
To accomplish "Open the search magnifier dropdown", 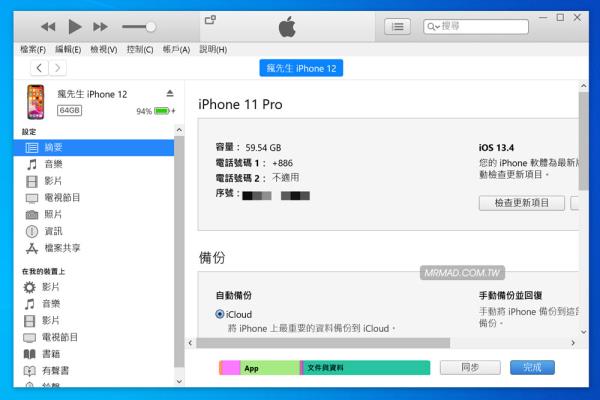I will tap(433, 26).
